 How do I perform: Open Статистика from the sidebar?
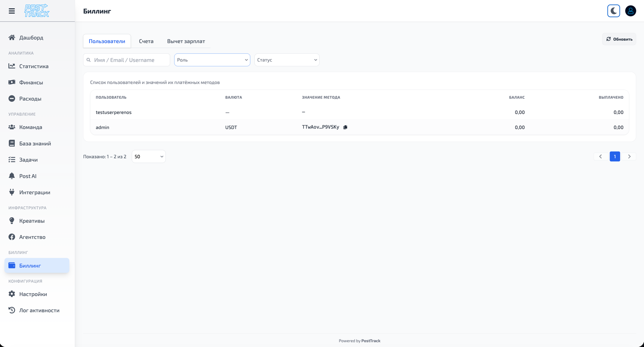[x=34, y=66]
